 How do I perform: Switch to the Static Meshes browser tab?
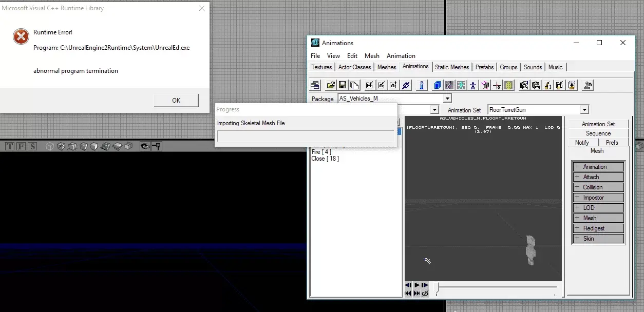point(452,67)
